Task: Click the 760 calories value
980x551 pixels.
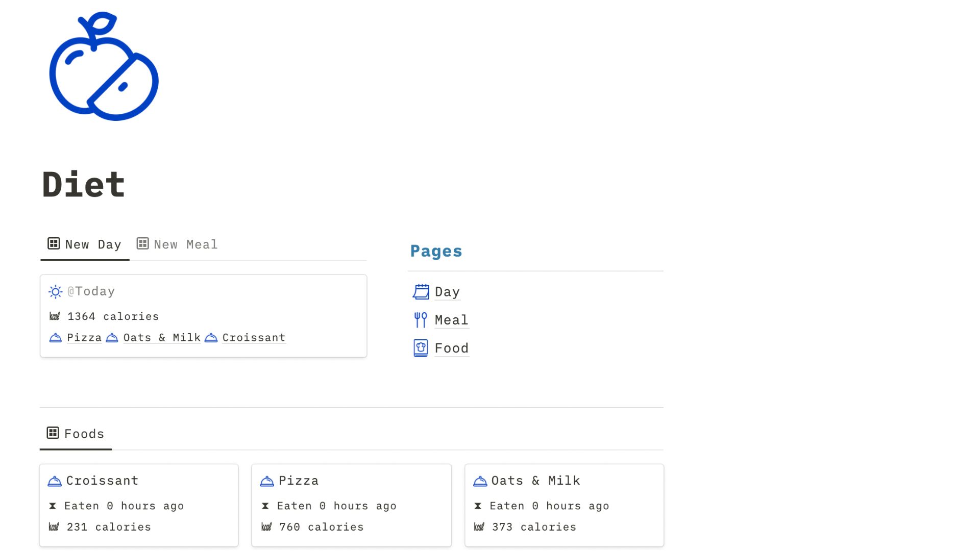Action: coord(322,527)
